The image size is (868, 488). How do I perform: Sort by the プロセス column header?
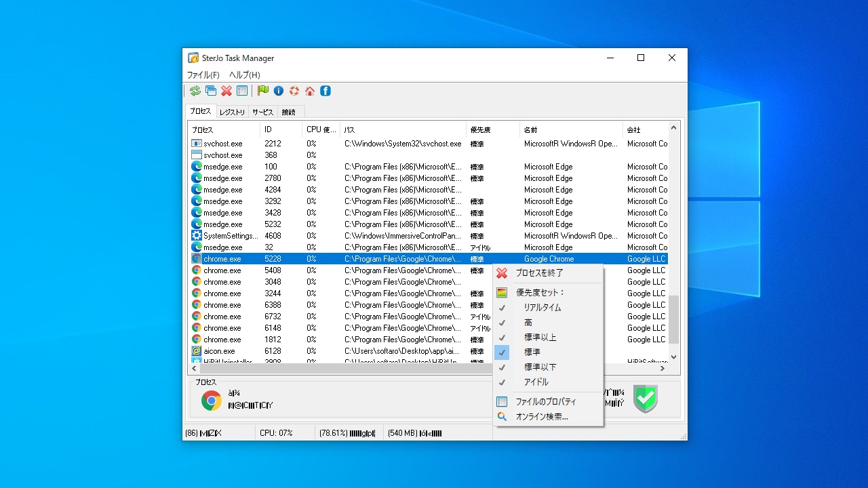pos(224,129)
